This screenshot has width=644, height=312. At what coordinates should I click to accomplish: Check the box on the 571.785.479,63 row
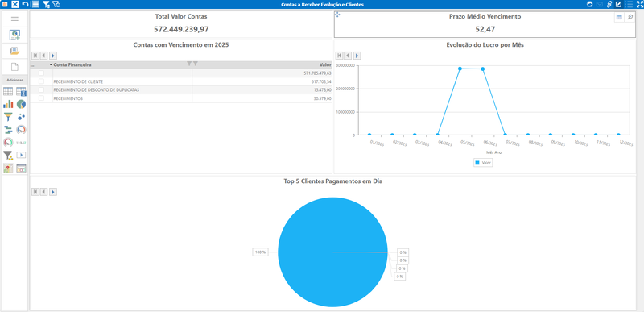click(41, 73)
